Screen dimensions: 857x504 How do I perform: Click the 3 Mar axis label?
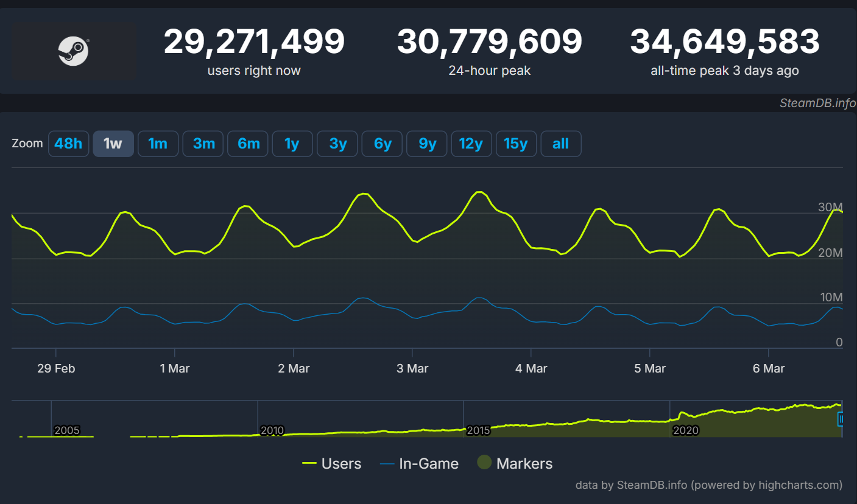point(412,368)
